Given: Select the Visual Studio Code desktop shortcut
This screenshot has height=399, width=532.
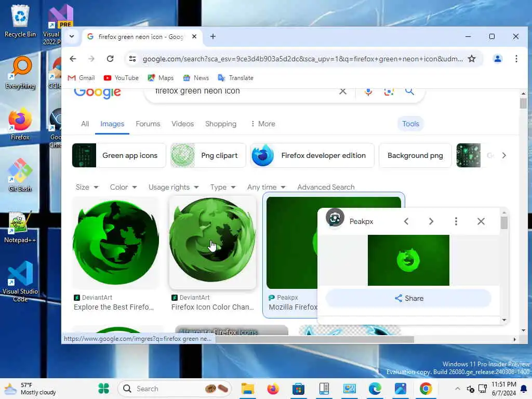Looking at the screenshot, I should tap(20, 282).
